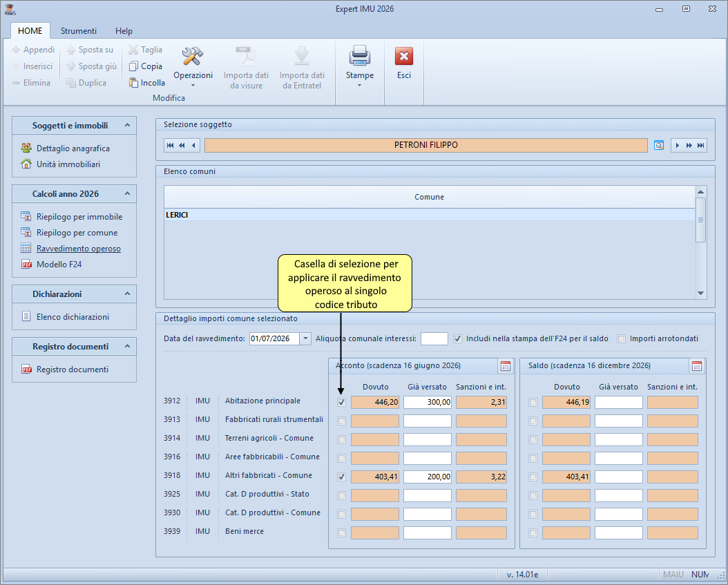This screenshot has width=728, height=585.
Task: Go to first subject record arrow
Action: click(x=170, y=145)
